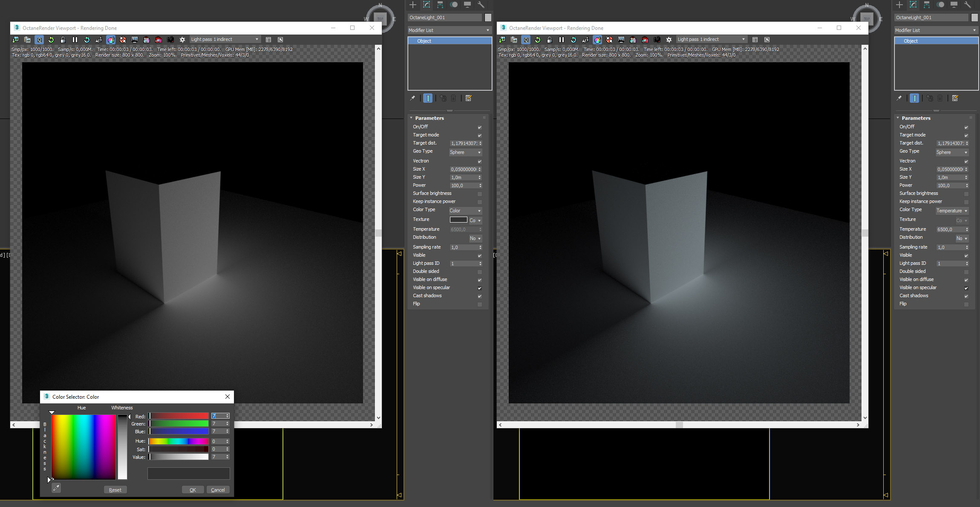Open Hierarchy tab icon in left command panel
The width and height of the screenshot is (980, 507).
[x=440, y=5]
